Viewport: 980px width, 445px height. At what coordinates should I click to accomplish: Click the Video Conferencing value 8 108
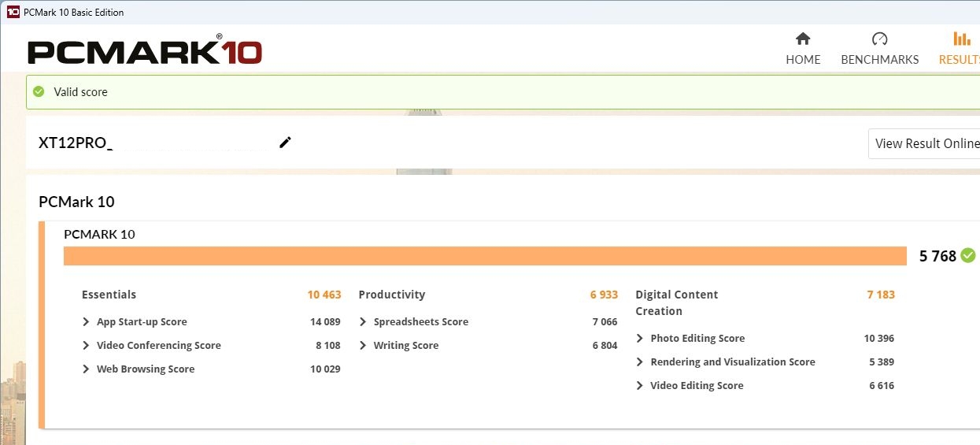(x=327, y=345)
